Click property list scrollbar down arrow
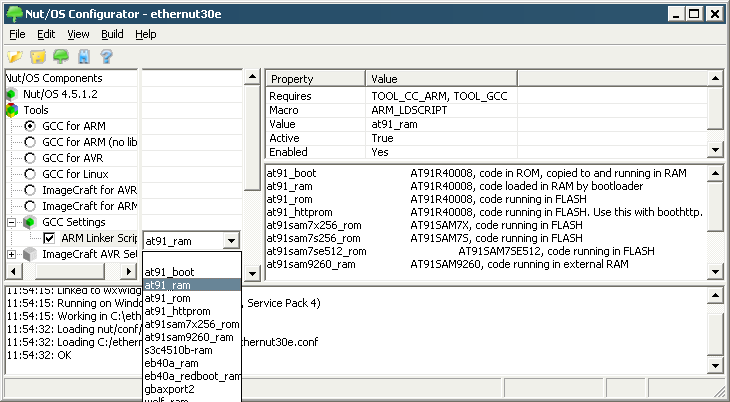Screen dimensions: 730x402 click(716, 150)
